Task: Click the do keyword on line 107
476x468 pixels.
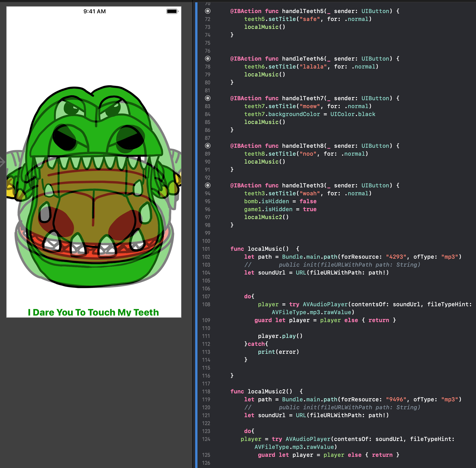Action: [247, 297]
